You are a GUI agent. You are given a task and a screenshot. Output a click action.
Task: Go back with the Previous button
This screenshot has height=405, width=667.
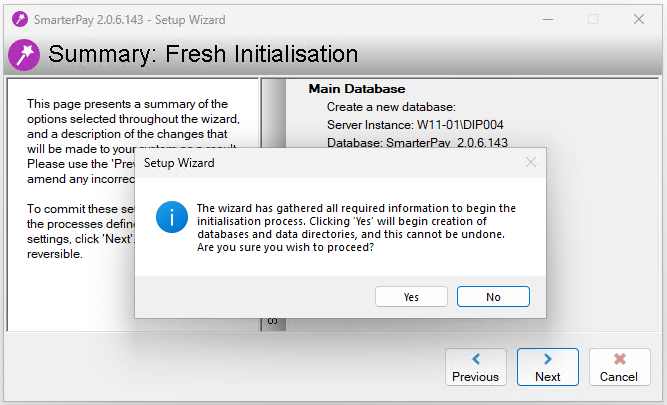(x=476, y=367)
